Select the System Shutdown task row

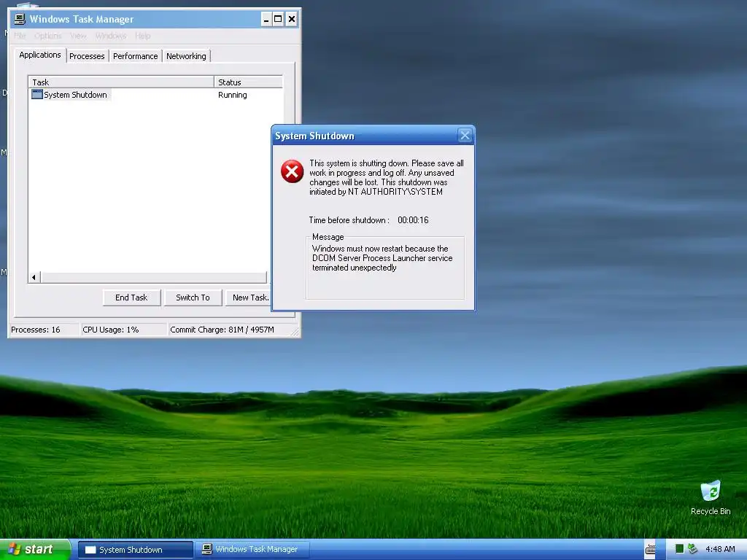[155, 95]
